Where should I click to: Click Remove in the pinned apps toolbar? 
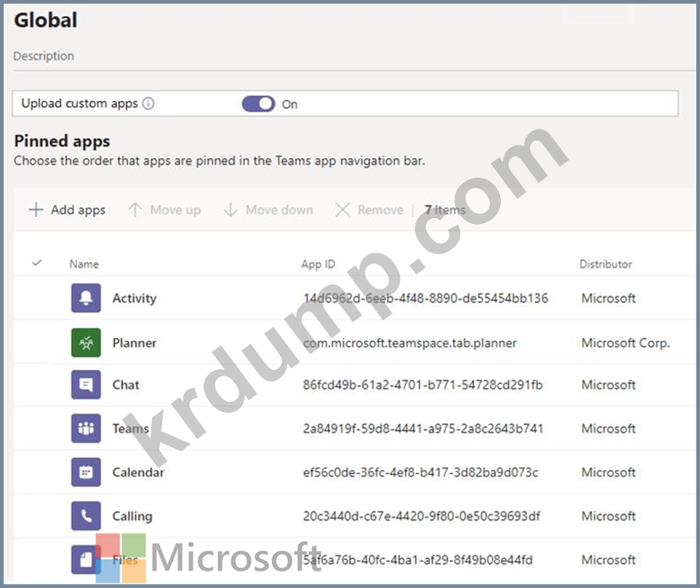pyautogui.click(x=369, y=210)
